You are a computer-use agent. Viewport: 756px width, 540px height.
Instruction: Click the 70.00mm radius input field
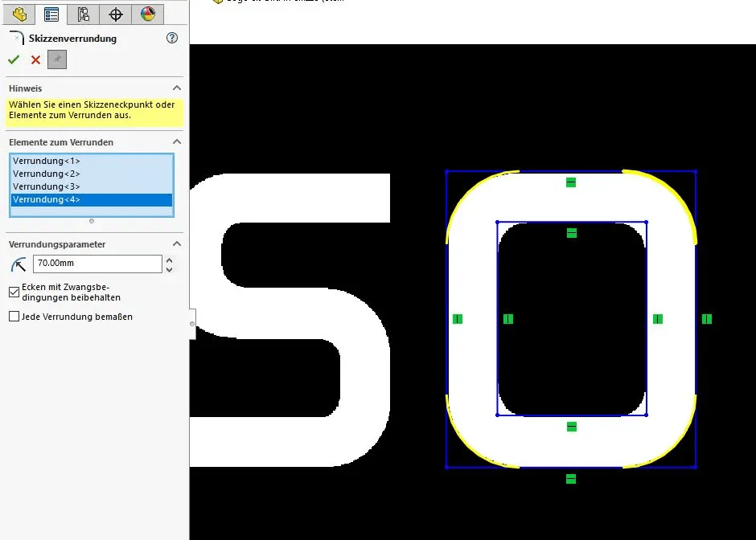97,264
